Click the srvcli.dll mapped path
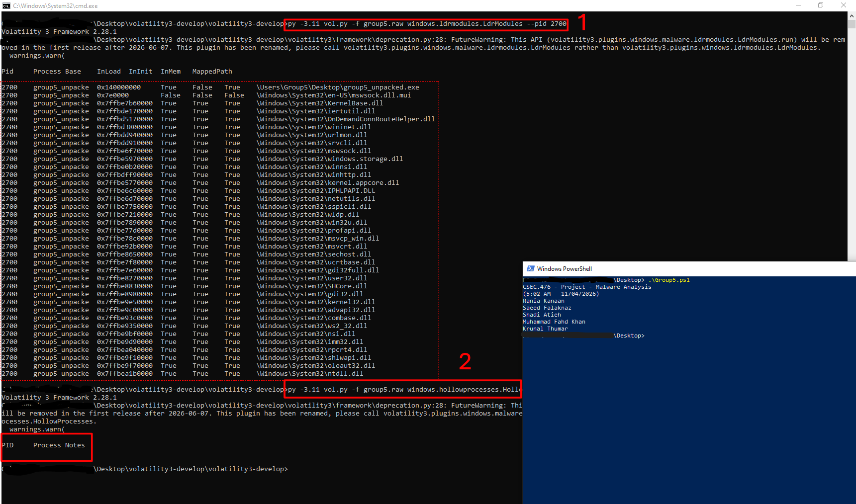This screenshot has height=504, width=856. point(312,143)
